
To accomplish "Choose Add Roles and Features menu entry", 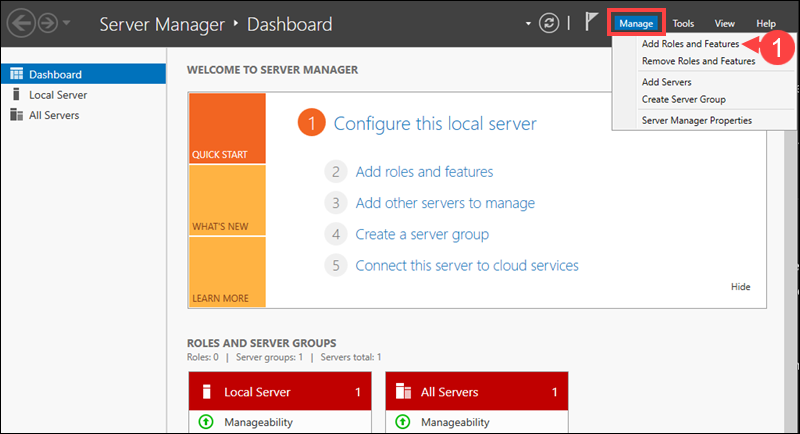I will pyautogui.click(x=690, y=45).
